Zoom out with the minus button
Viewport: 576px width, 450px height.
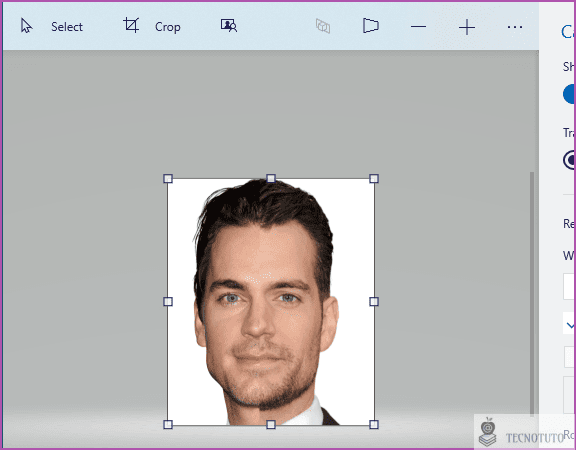(418, 27)
